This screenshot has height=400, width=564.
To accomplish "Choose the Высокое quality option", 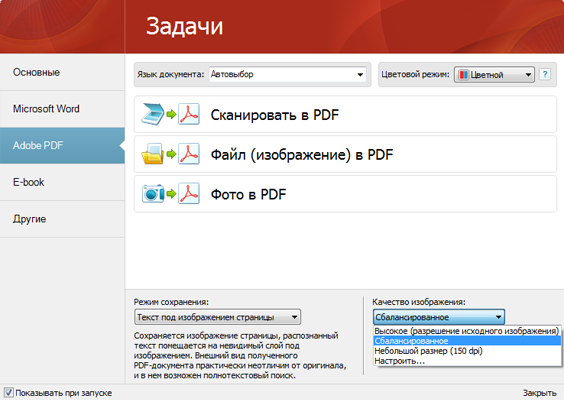I will (467, 331).
